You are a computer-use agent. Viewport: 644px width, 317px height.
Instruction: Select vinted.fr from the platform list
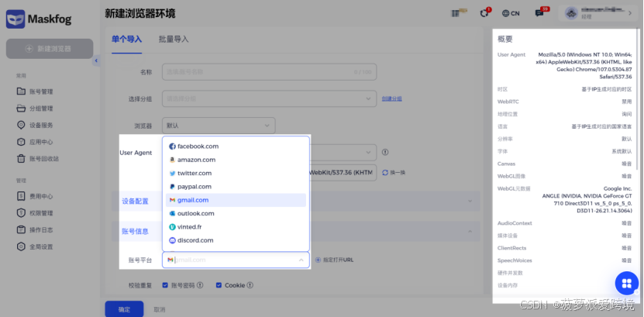pos(236,226)
